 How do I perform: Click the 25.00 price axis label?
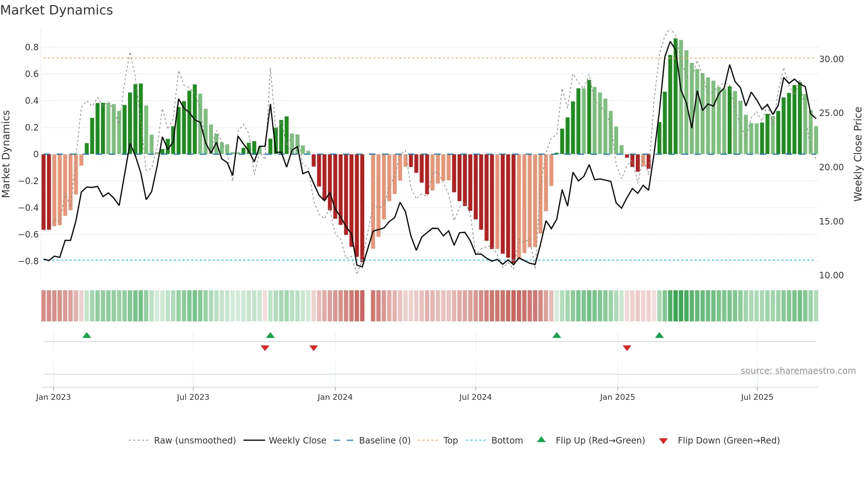[831, 113]
